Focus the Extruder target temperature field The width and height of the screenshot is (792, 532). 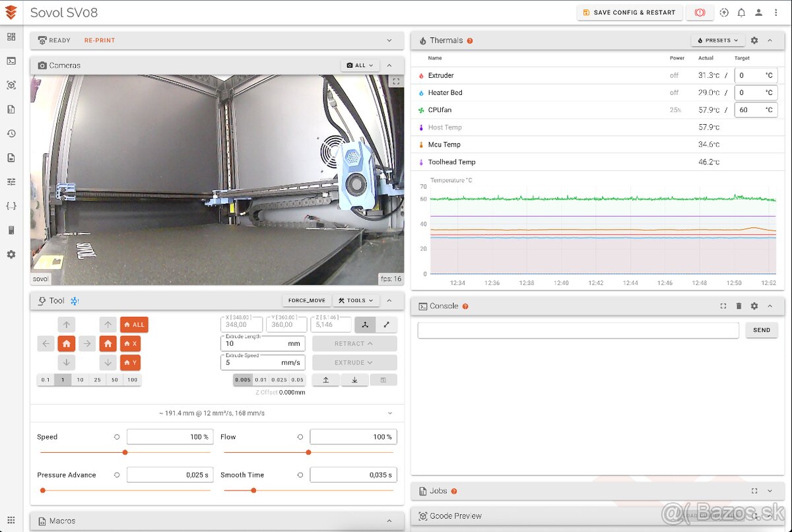point(756,75)
